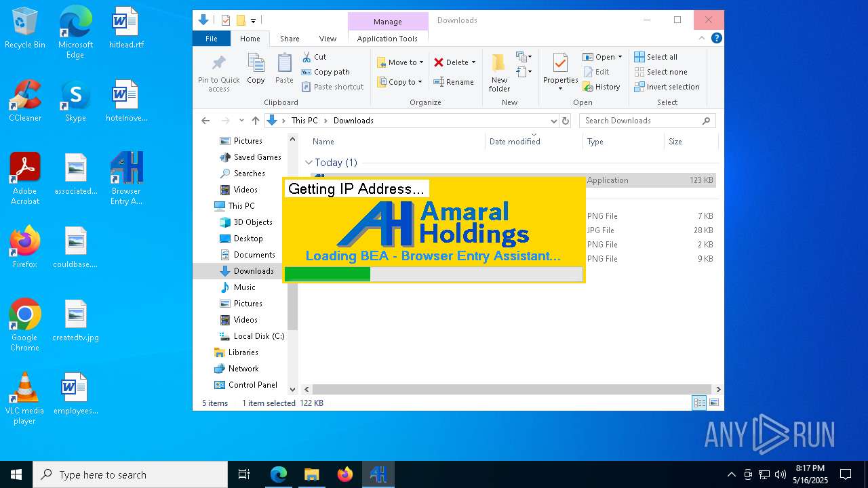Refresh the Downloads folder view
The image size is (868, 488).
[566, 121]
